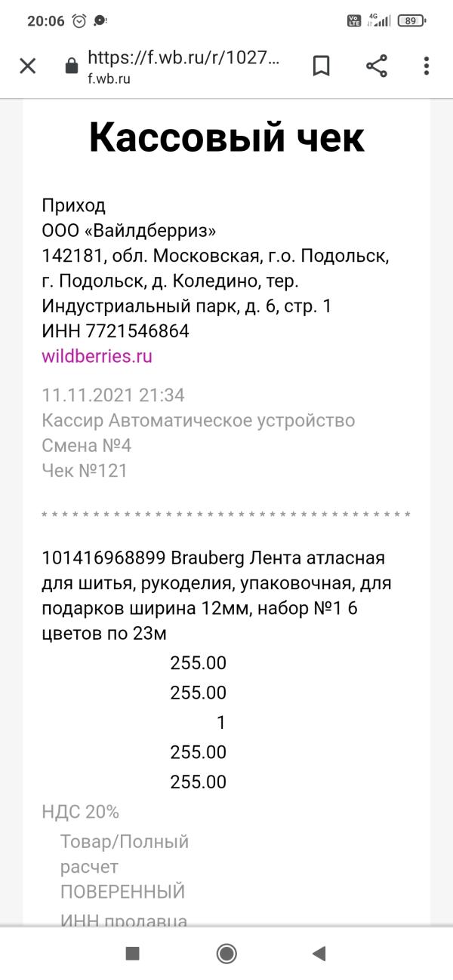This screenshot has width=453, height=980.
Task: Tap the Кассовый чек heading
Action: coord(226,137)
